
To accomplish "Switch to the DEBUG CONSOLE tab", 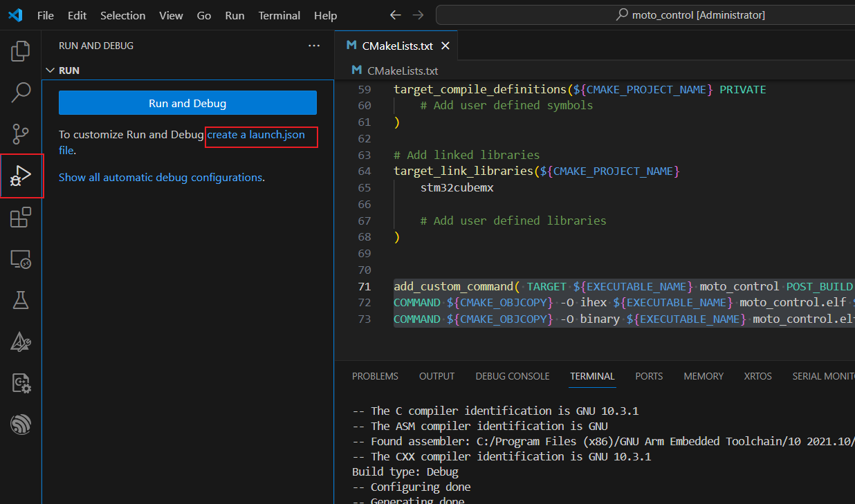I will (512, 376).
